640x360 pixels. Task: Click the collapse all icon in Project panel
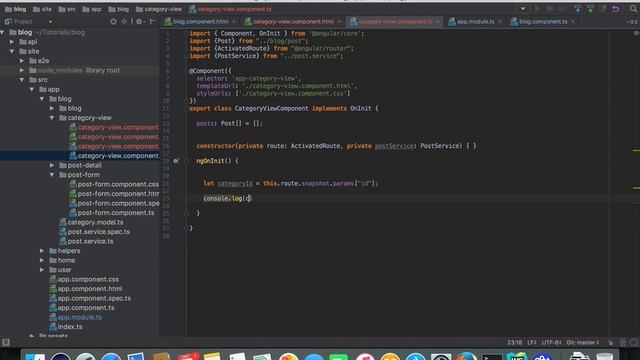124,21
